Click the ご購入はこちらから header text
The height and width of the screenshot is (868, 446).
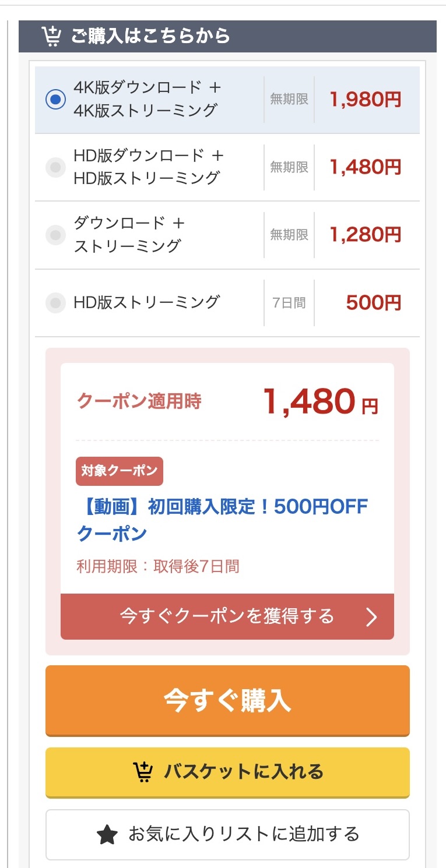coord(150,36)
